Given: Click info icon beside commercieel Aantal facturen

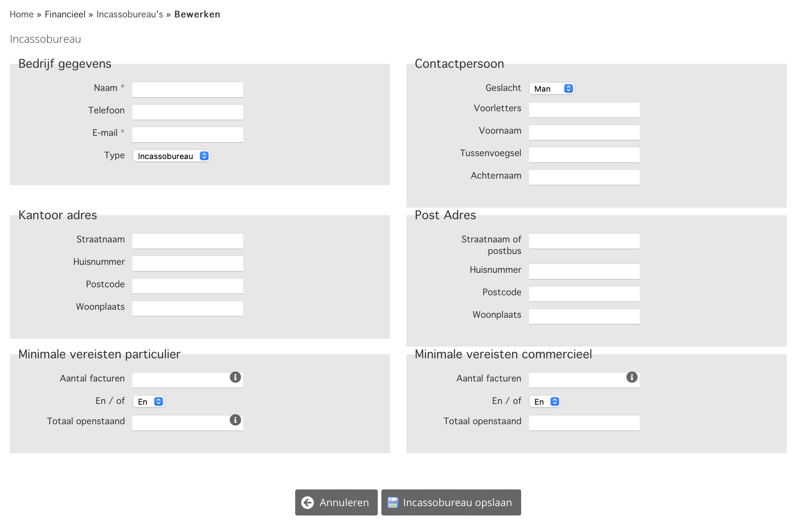Looking at the screenshot, I should pos(632,377).
